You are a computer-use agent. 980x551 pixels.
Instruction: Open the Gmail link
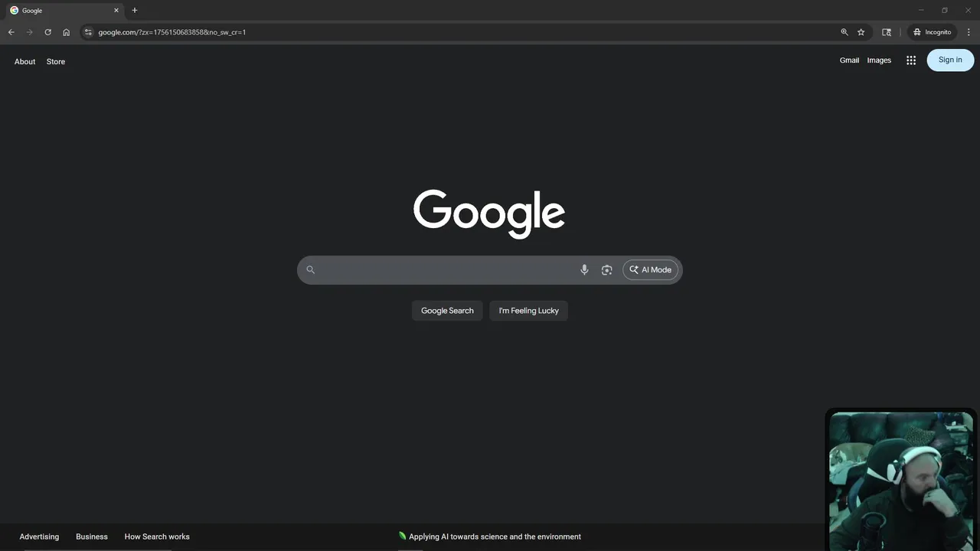coord(849,60)
